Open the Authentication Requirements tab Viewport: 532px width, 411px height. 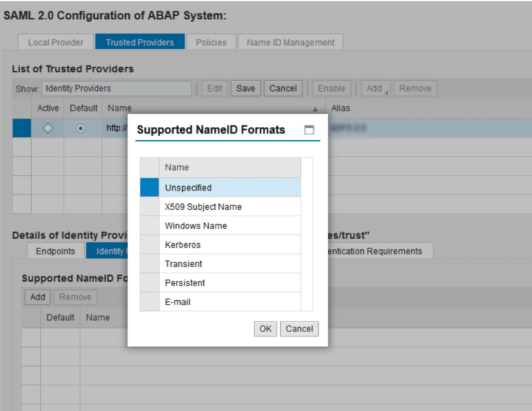(x=380, y=251)
